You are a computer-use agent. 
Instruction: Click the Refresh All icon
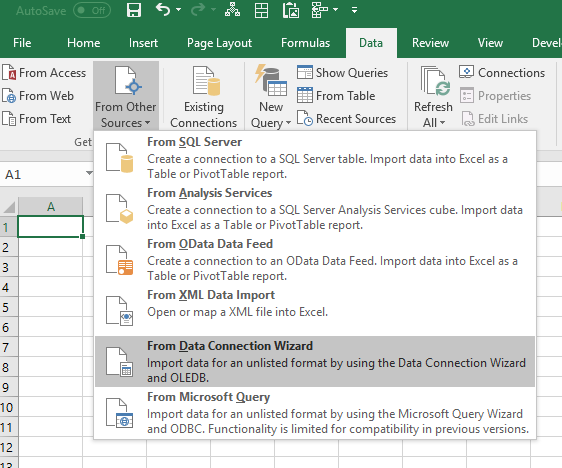tap(434, 82)
